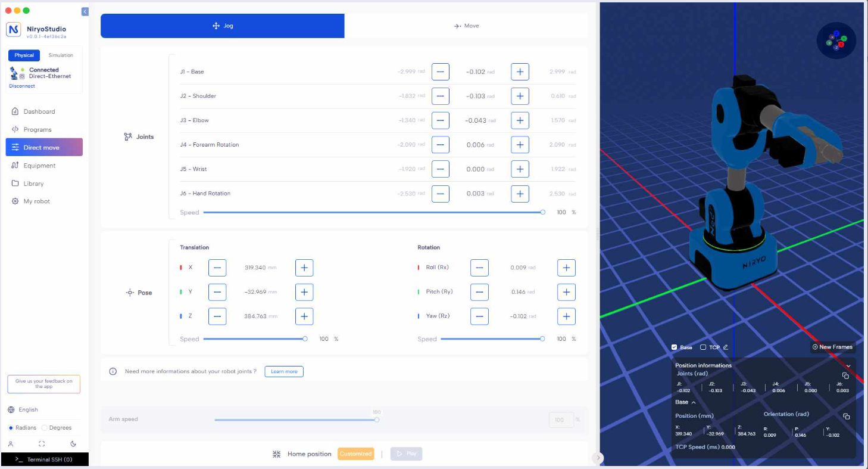This screenshot has width=868, height=469.
Task: Click the edit pencil next to TCP
Action: [x=726, y=347]
